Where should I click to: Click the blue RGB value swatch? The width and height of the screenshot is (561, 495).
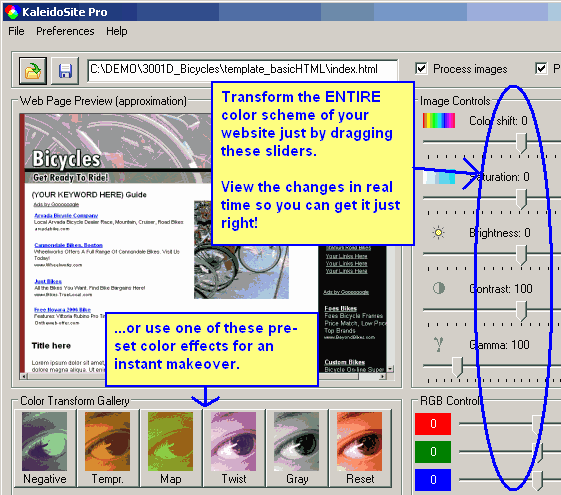433,480
